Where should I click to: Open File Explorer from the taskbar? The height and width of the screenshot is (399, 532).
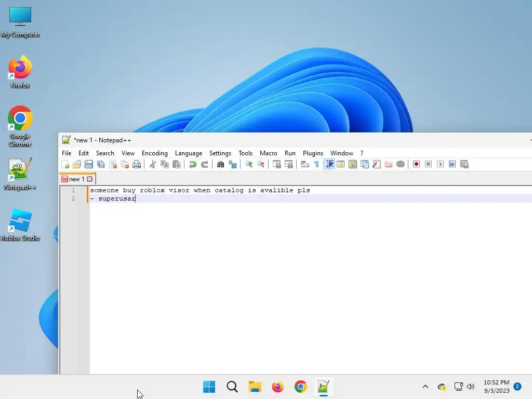(255, 387)
